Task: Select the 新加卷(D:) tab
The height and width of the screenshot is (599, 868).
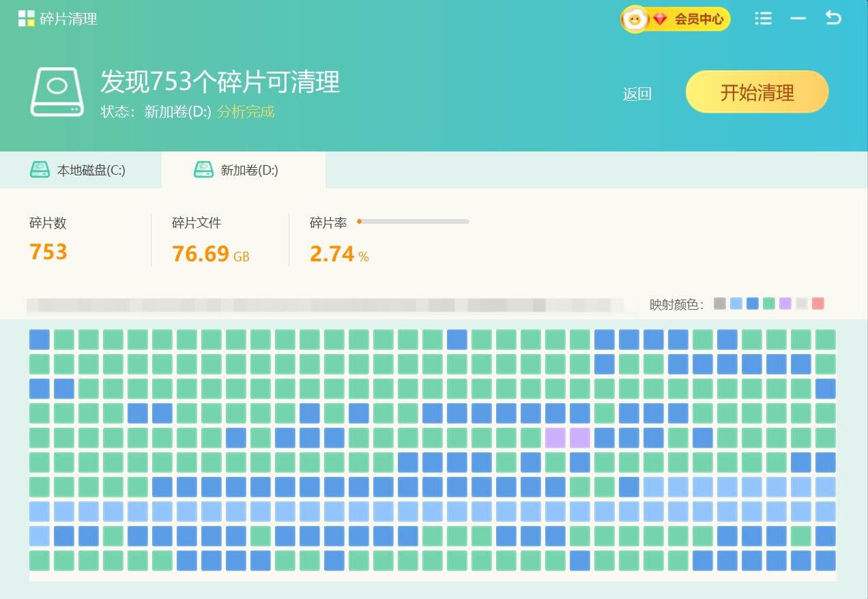Action: click(243, 170)
